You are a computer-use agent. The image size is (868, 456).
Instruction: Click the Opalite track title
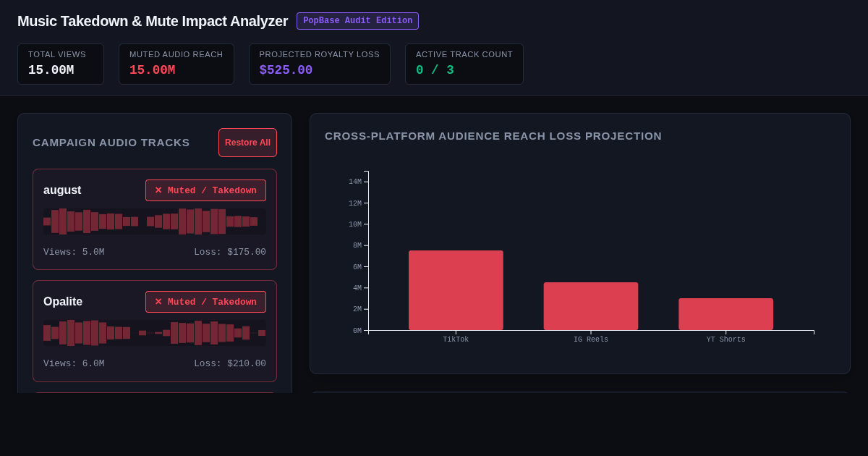click(63, 302)
